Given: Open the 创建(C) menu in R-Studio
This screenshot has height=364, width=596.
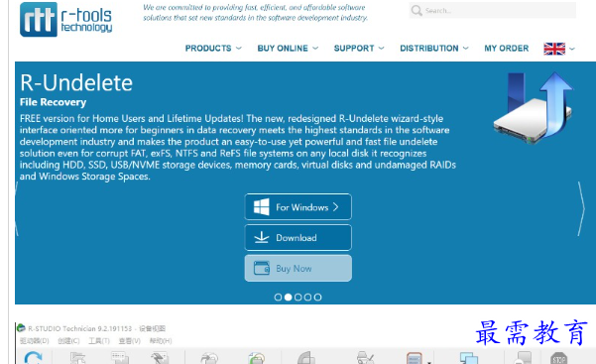Looking at the screenshot, I should pyautogui.click(x=68, y=341).
